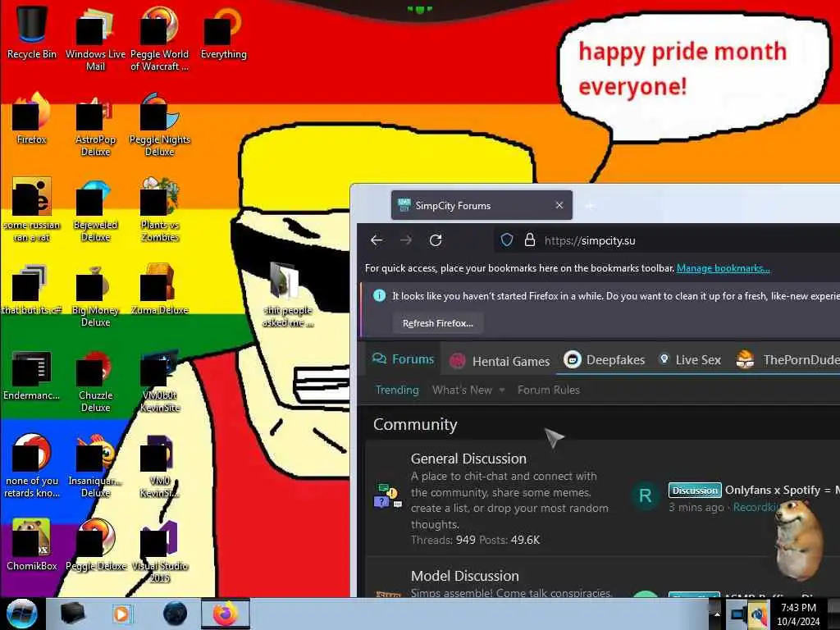Click the Firefox taskbar button
The width and height of the screenshot is (840, 630).
tap(226, 614)
